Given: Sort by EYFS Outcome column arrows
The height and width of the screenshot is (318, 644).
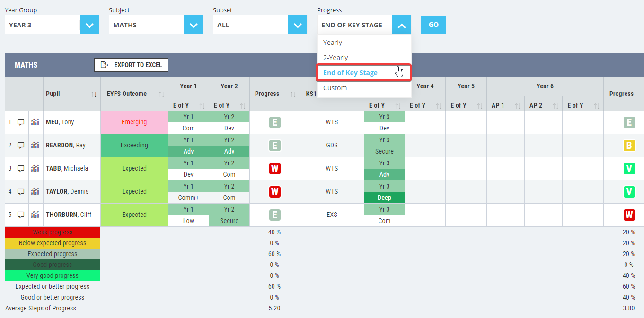Looking at the screenshot, I should click(x=161, y=94).
